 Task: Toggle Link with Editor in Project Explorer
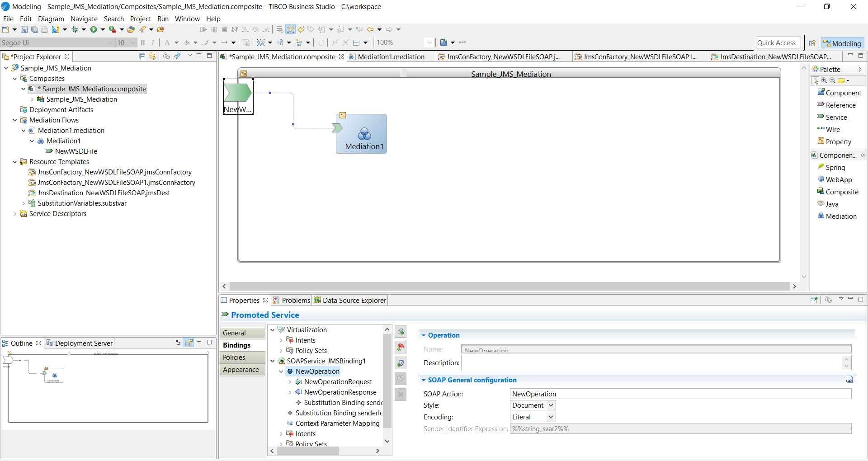(x=152, y=56)
